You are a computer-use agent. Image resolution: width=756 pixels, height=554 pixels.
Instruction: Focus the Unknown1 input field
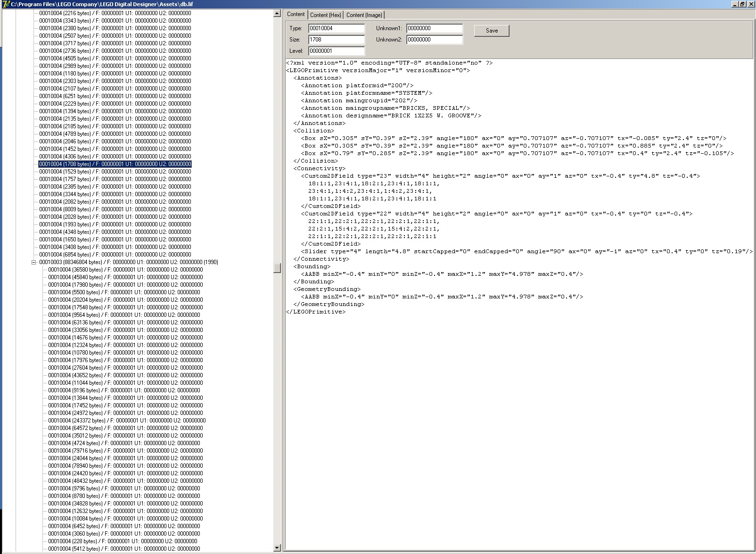click(x=435, y=28)
